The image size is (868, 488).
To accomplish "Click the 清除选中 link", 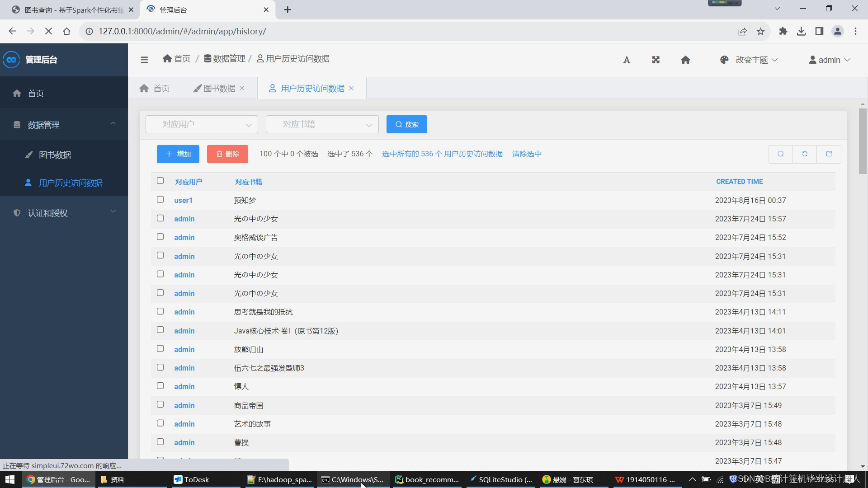I will (527, 154).
